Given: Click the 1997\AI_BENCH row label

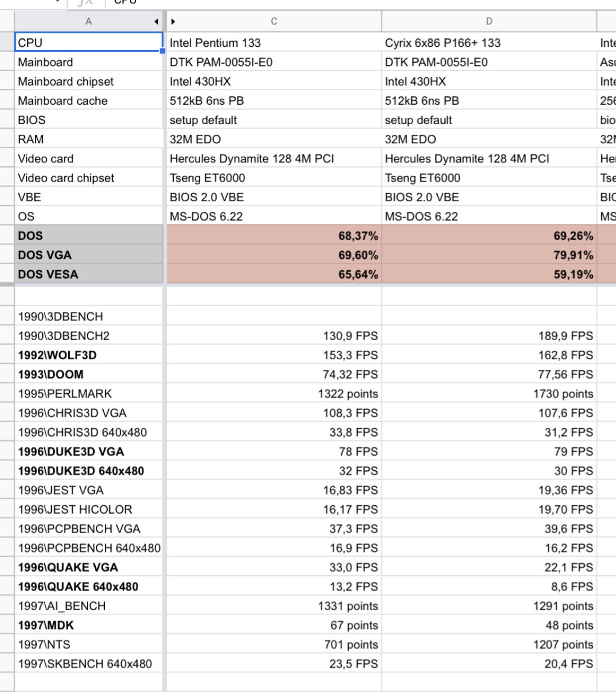Looking at the screenshot, I should [x=89, y=606].
